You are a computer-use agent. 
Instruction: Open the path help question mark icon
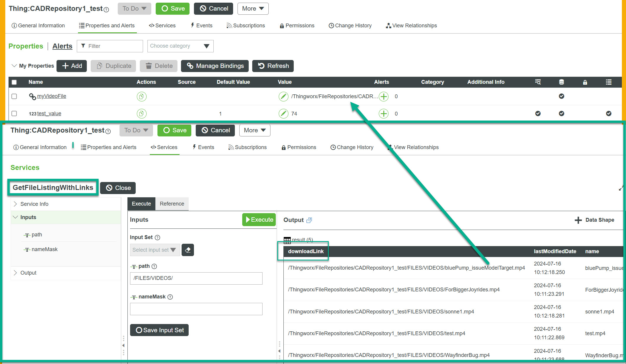(x=154, y=266)
